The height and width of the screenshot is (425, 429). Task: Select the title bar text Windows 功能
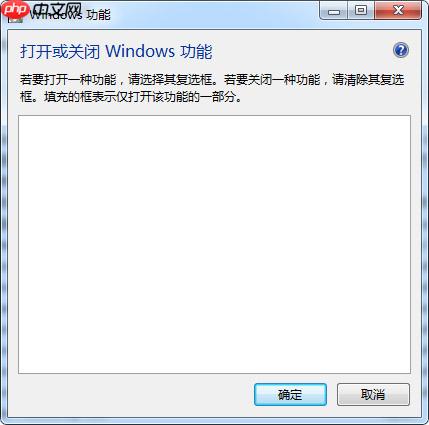70,15
